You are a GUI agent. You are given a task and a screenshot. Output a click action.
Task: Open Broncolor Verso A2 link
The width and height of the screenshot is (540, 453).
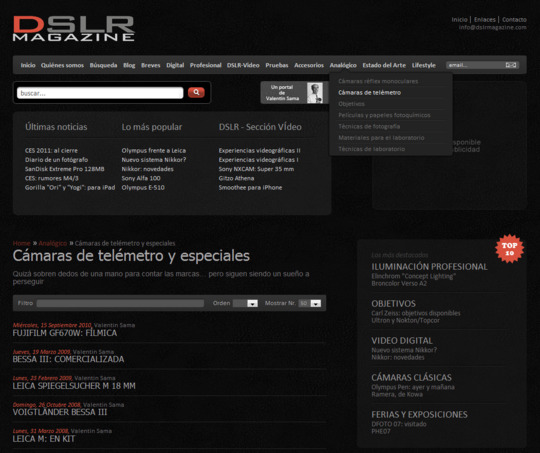(x=399, y=284)
